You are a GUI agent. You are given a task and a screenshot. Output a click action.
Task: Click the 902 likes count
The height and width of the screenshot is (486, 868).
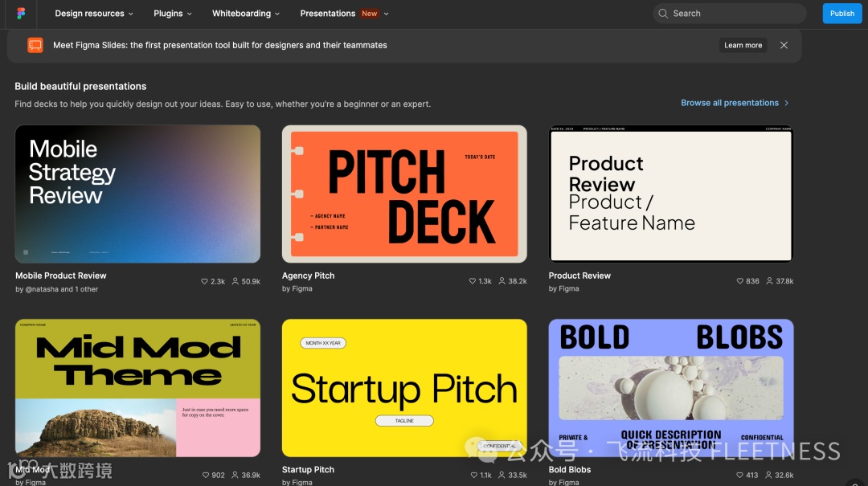[218, 475]
